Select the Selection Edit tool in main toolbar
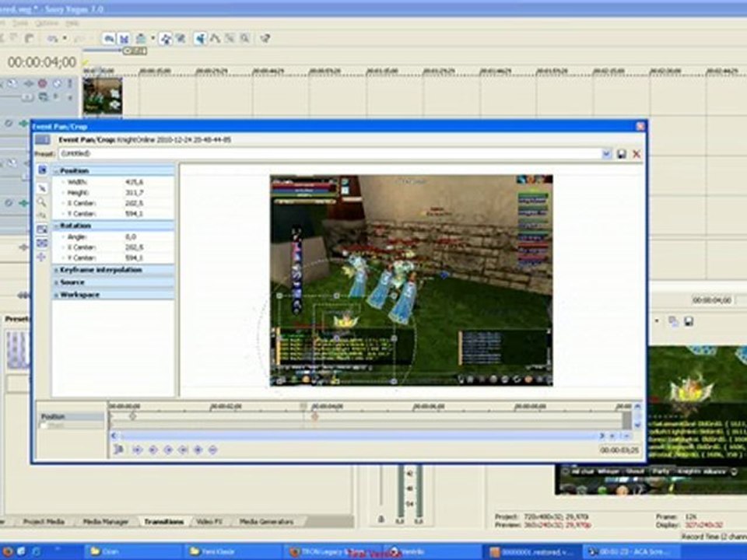 (x=230, y=39)
